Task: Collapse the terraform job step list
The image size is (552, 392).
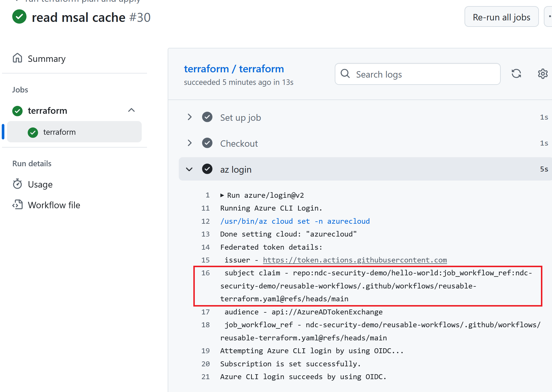Action: pos(132,110)
